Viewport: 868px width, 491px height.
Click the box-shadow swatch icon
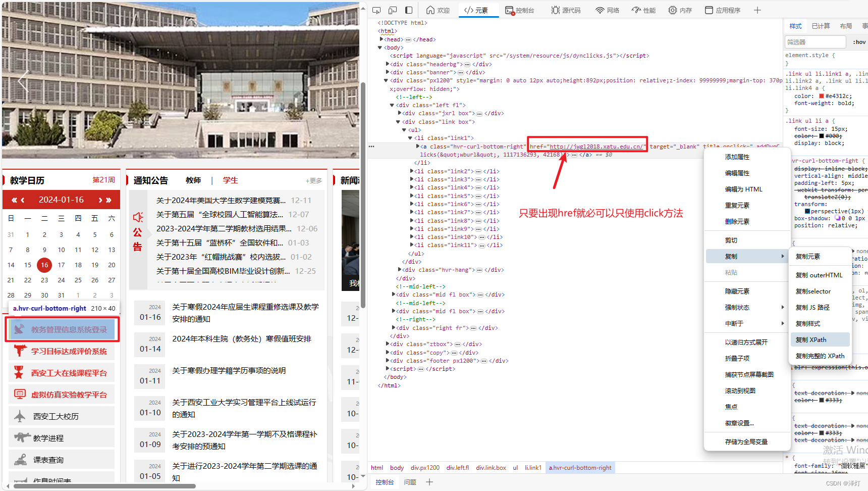click(838, 218)
